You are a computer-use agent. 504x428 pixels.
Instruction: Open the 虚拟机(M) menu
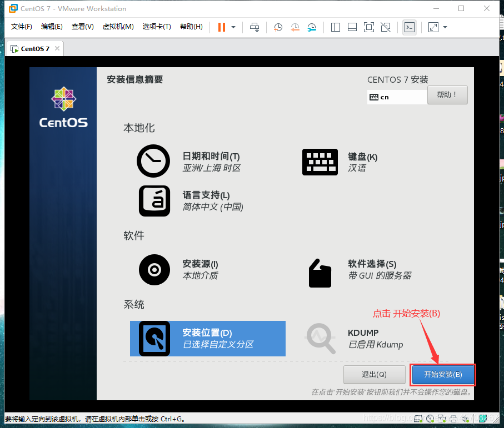(x=118, y=26)
